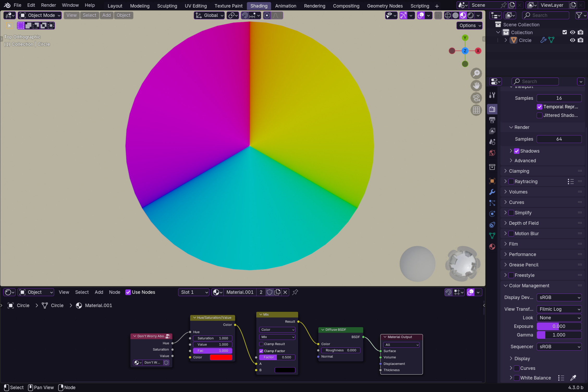Click the pan view hand icon
Viewport: 588px width, 392px height.
click(x=476, y=86)
